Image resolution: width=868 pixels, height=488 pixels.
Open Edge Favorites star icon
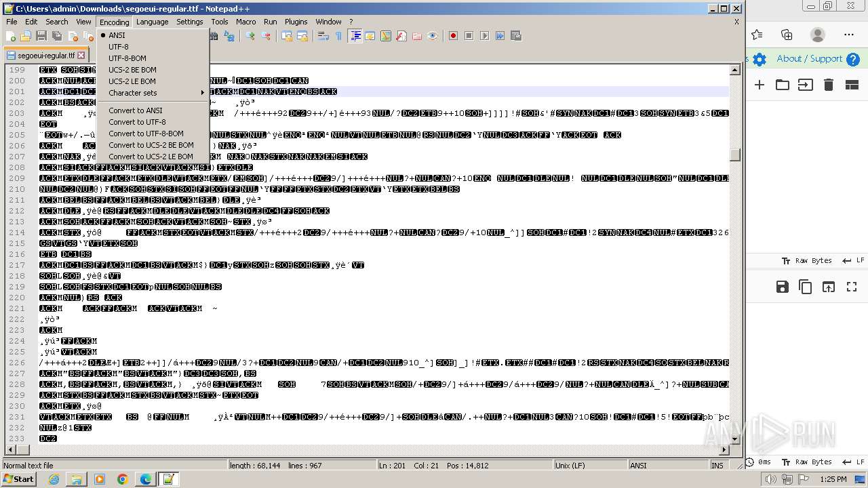(757, 35)
